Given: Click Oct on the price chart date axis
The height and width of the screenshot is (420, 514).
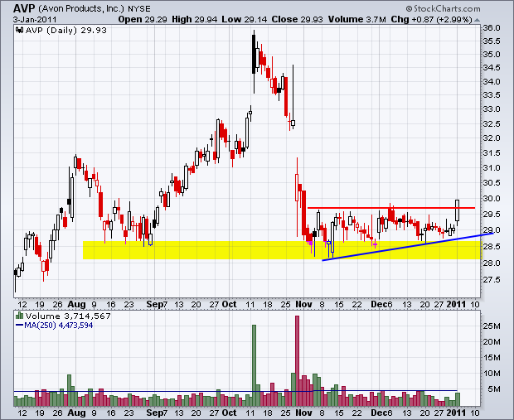Looking at the screenshot, I should pos(229,304).
